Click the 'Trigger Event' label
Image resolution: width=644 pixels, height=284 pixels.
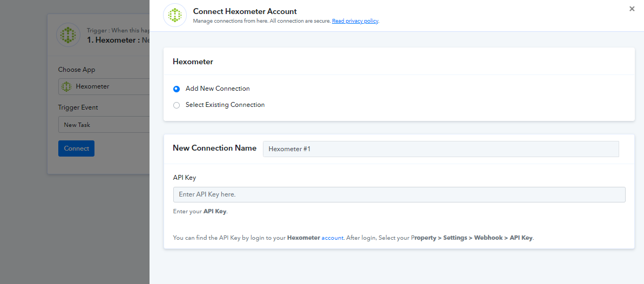tap(78, 107)
